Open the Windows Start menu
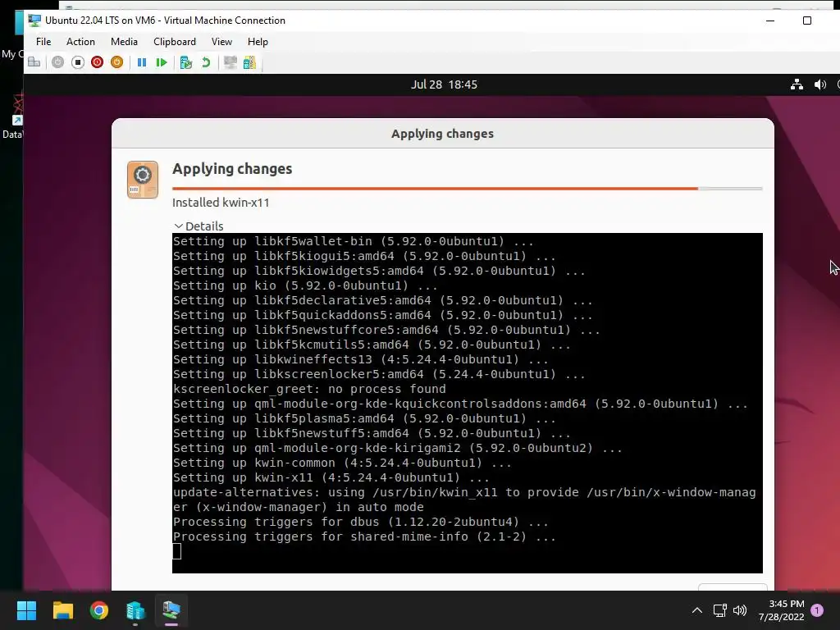The height and width of the screenshot is (630, 840). (26, 610)
